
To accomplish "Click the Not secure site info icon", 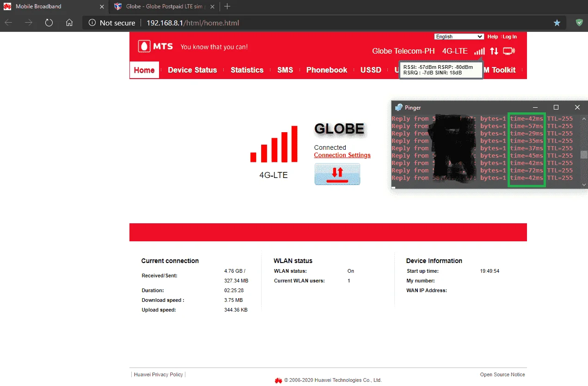I will 92,23.
